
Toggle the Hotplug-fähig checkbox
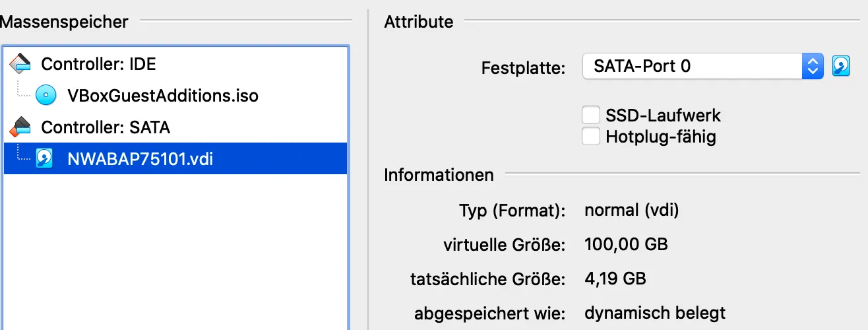pyautogui.click(x=591, y=137)
